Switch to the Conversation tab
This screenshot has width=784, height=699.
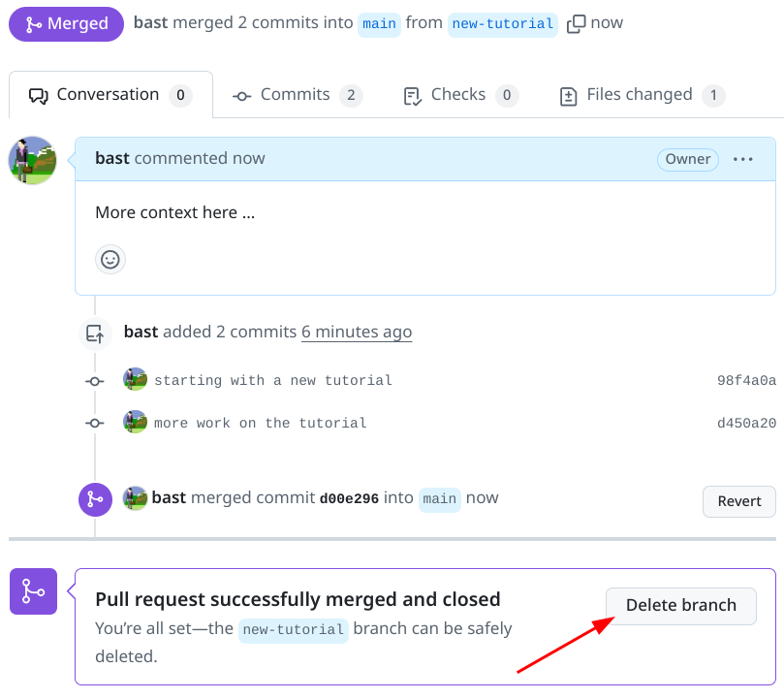pyautogui.click(x=110, y=95)
